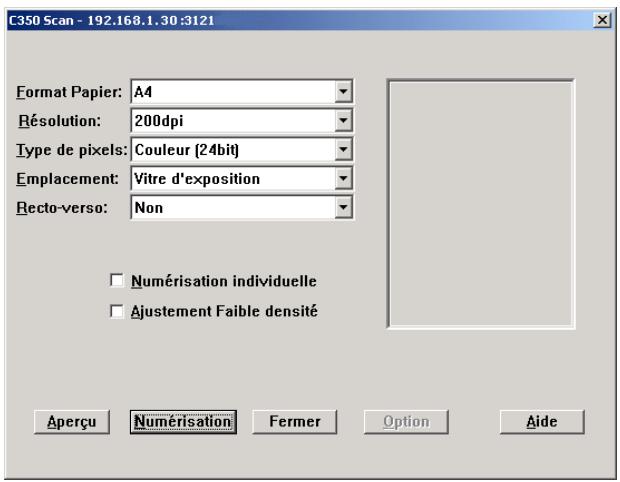Tick the Ajustement Faible densité checkbox

[x=117, y=311]
